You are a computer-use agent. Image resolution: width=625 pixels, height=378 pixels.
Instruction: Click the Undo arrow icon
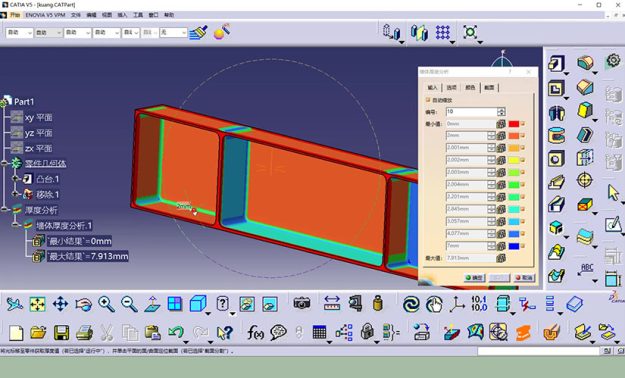pyautogui.click(x=176, y=332)
